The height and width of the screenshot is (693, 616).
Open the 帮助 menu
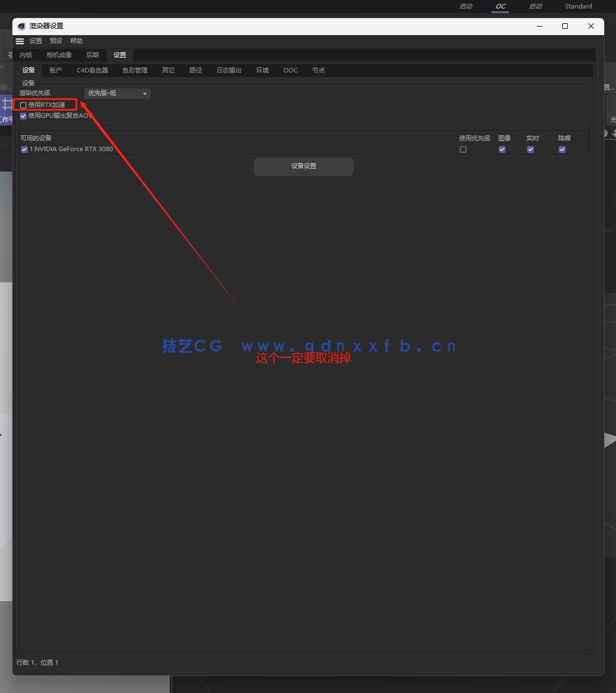click(x=76, y=41)
